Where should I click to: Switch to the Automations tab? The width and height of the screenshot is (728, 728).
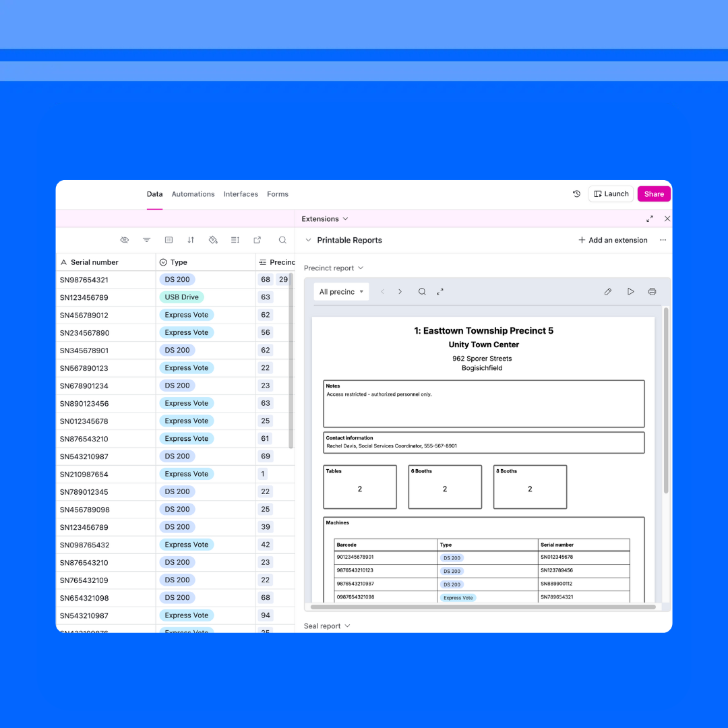pos(193,193)
